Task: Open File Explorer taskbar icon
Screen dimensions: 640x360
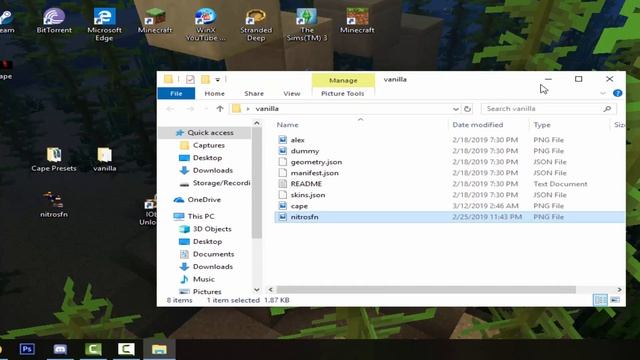Action: 159,349
